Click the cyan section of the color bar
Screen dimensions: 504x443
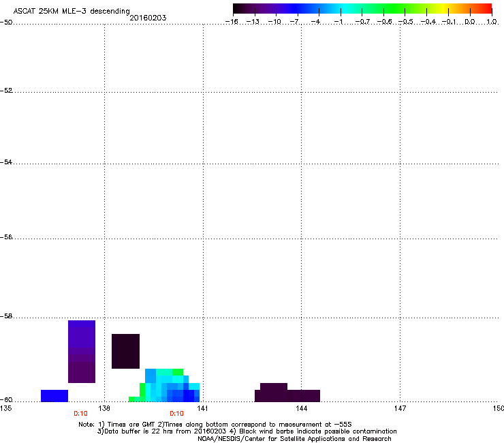345,8
